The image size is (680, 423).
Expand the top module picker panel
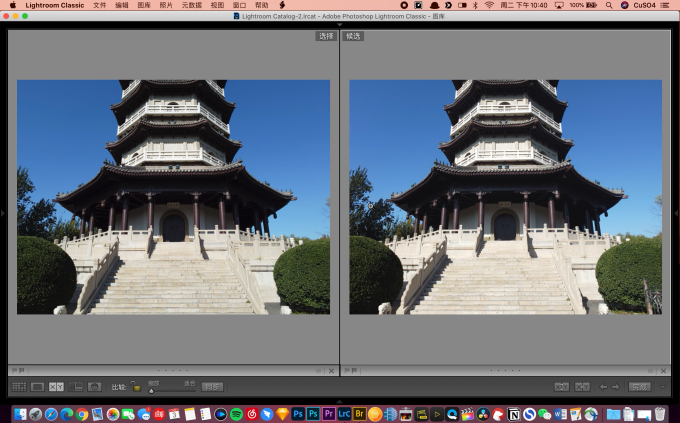point(340,25)
